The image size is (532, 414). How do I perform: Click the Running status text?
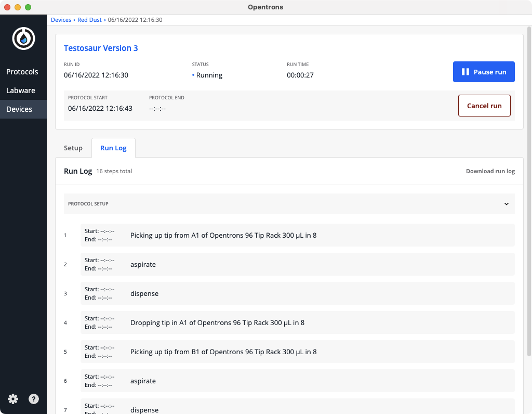209,75
